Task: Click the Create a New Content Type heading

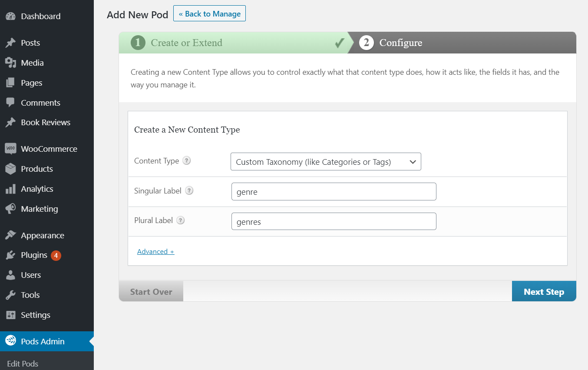Action: pyautogui.click(x=187, y=130)
